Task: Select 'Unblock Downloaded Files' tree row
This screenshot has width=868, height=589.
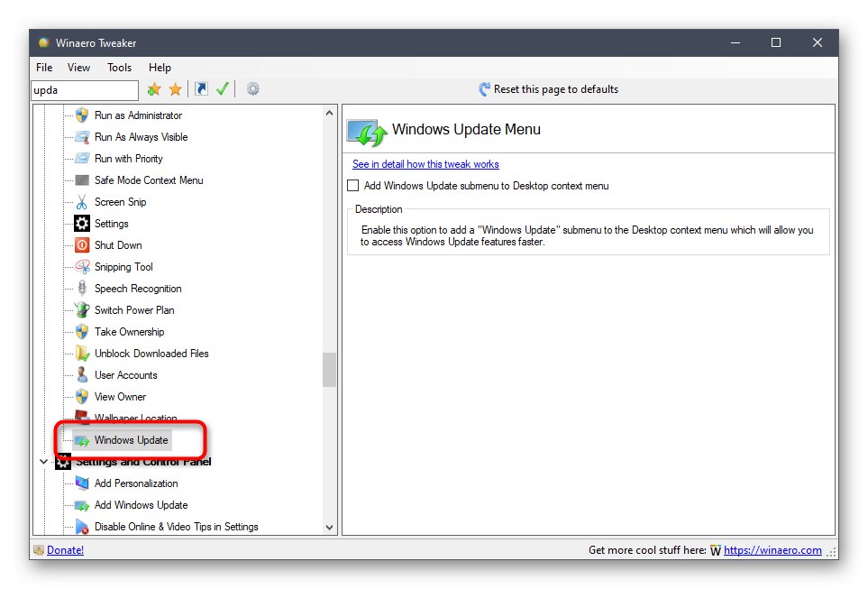Action: (x=151, y=353)
